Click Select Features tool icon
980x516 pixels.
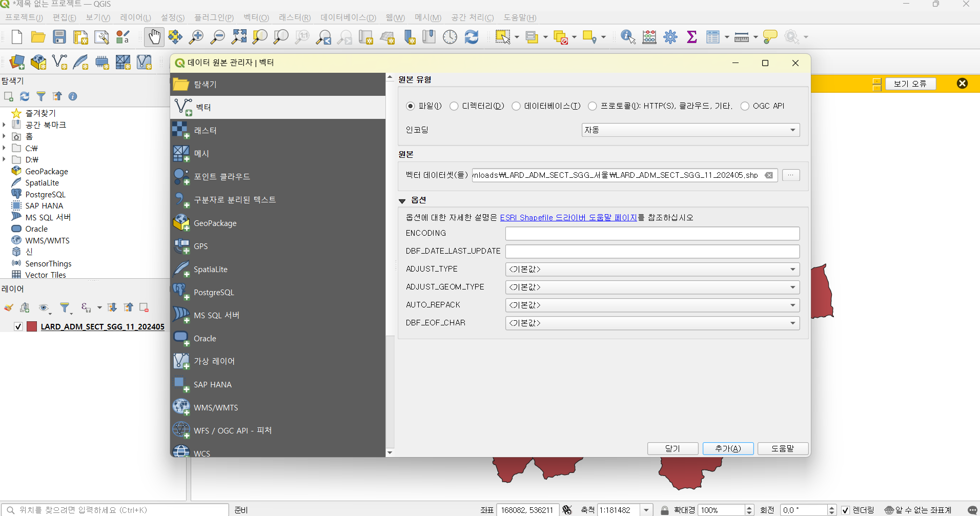click(x=503, y=37)
